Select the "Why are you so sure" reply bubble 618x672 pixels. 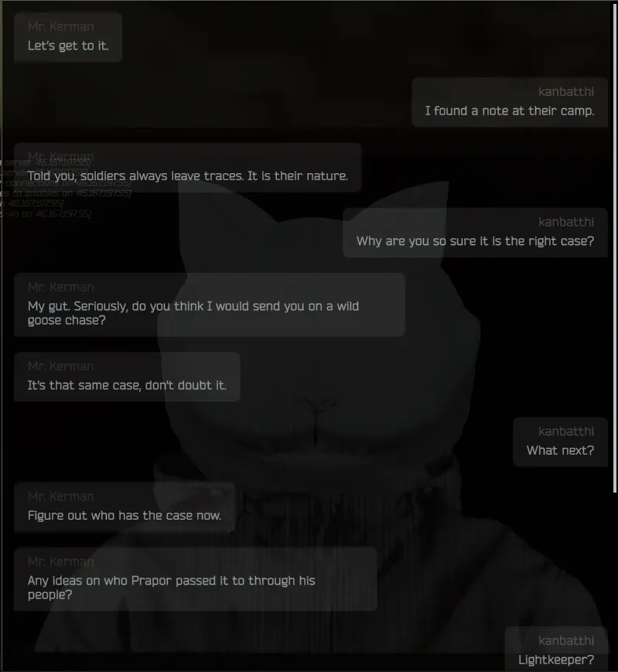pos(475,232)
